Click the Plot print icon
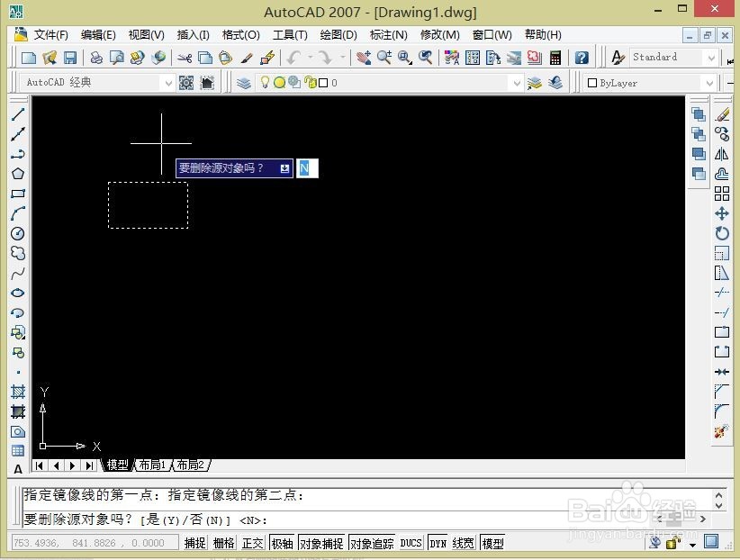The height and width of the screenshot is (560, 740). click(96, 58)
